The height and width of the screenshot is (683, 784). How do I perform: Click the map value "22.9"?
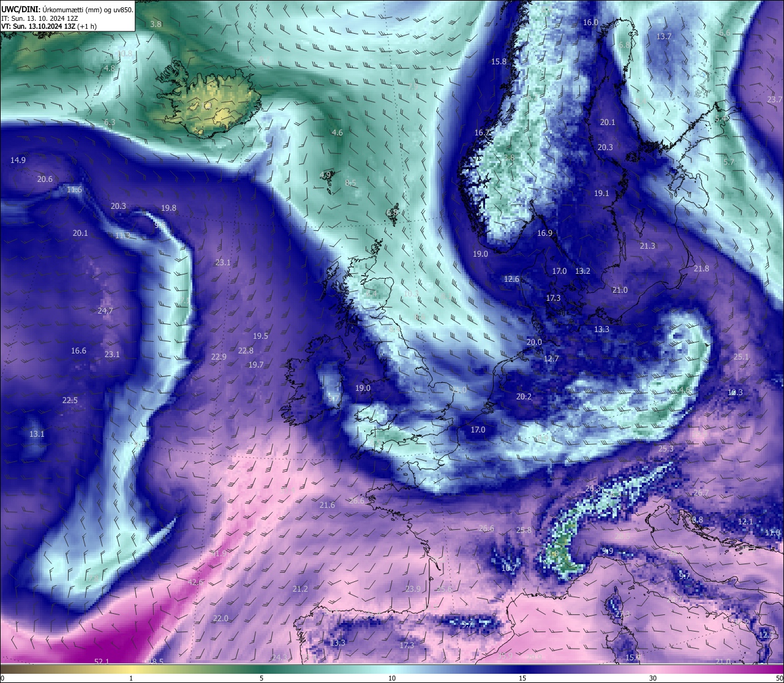pyautogui.click(x=219, y=357)
